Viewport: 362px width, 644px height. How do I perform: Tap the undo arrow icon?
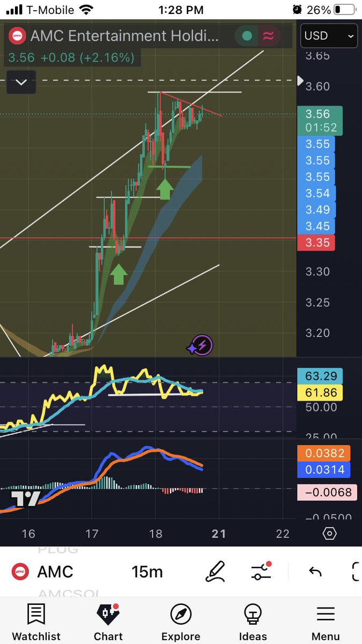click(x=315, y=572)
